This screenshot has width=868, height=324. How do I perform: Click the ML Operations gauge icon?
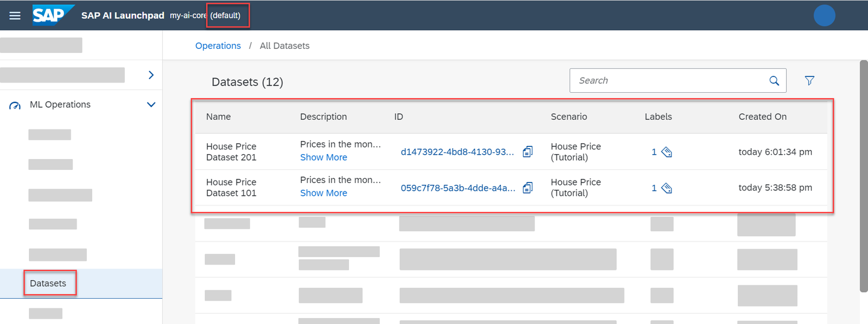point(14,105)
